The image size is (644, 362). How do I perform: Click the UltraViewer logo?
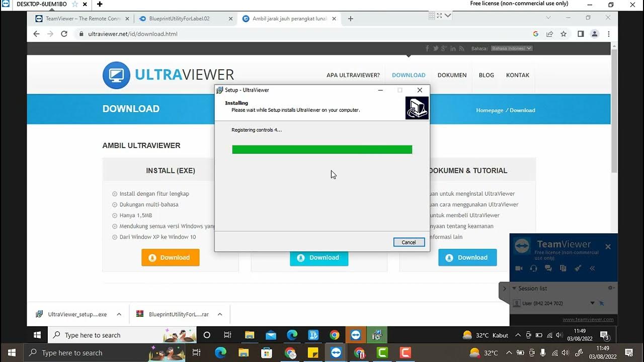click(168, 75)
